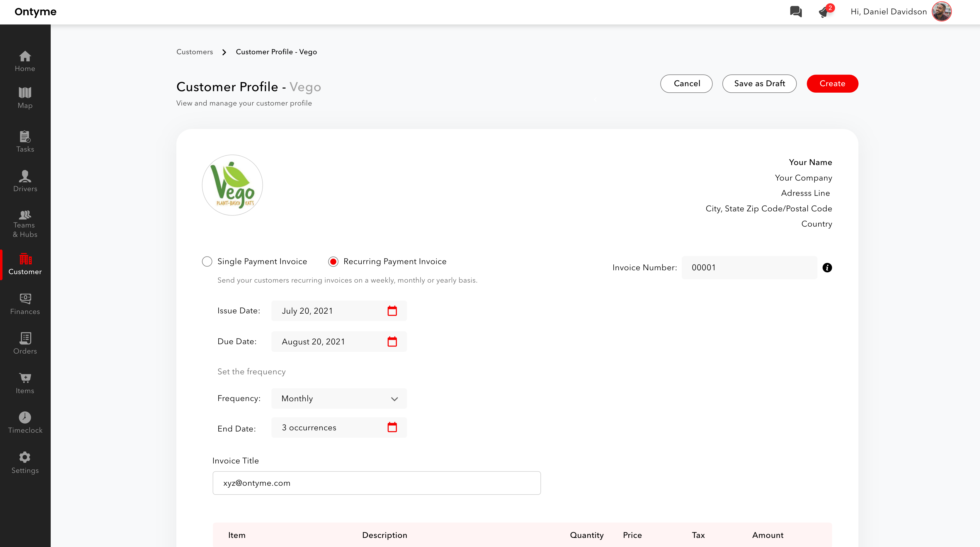Open Daniel Davidson profile avatar menu
Screen dimensions: 980x547
tap(941, 11)
